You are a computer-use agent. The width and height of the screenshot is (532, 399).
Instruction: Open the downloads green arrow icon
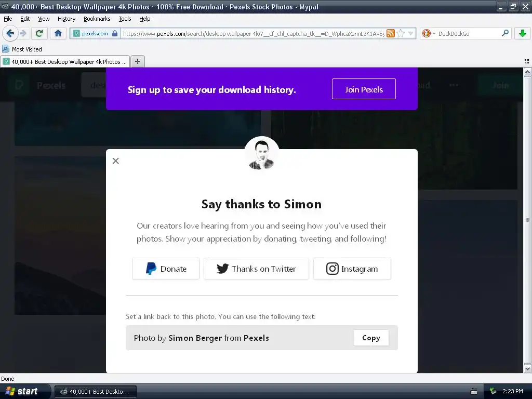523,33
